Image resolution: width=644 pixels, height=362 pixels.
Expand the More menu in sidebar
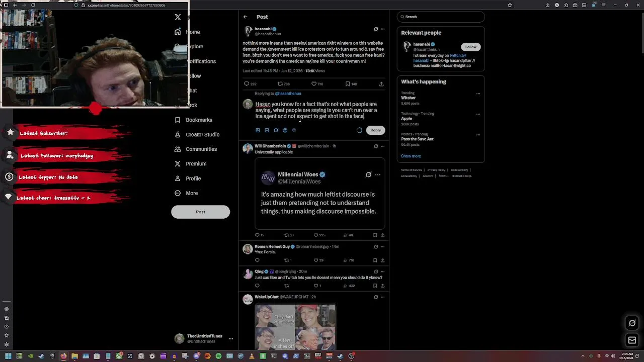[x=186, y=193]
